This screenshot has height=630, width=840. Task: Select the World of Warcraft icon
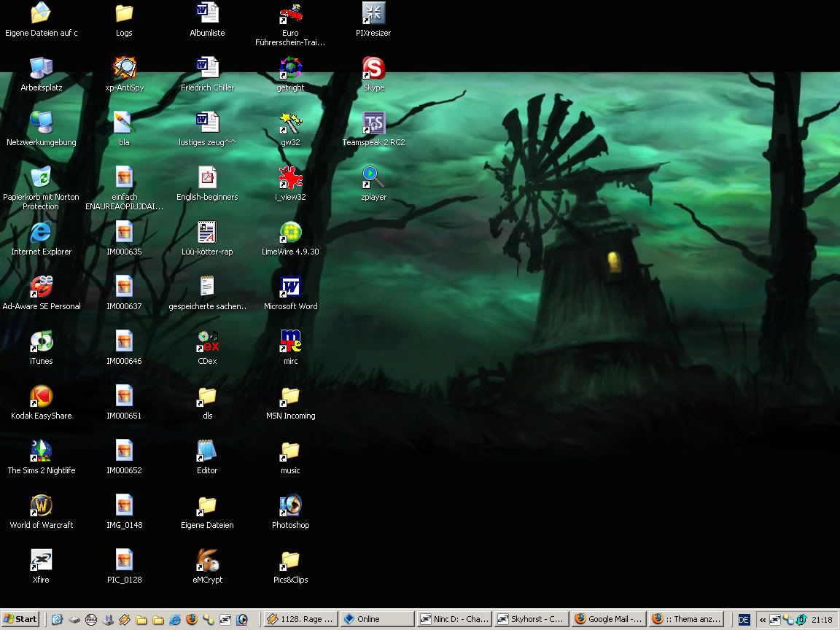coord(42,506)
